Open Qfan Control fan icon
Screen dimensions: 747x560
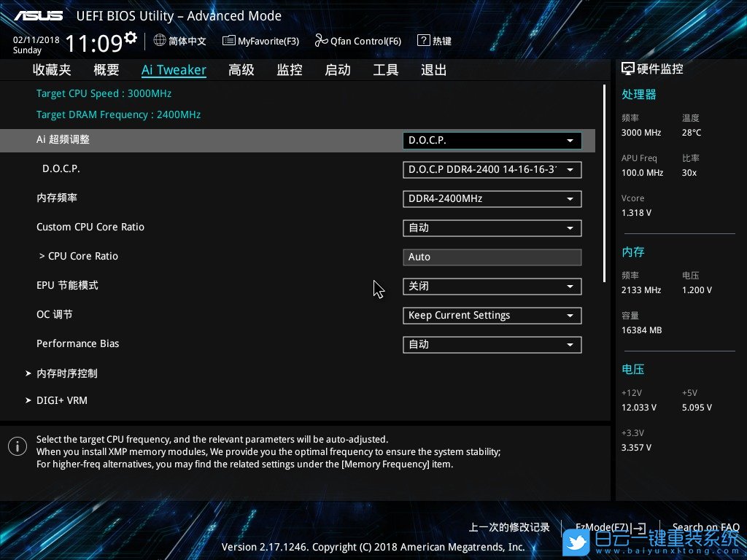pos(321,41)
